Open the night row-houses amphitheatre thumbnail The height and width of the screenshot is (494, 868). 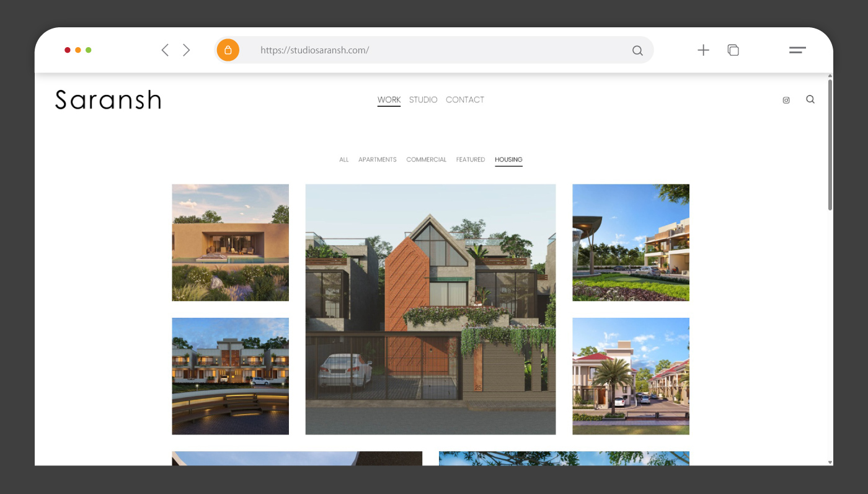[x=230, y=376]
